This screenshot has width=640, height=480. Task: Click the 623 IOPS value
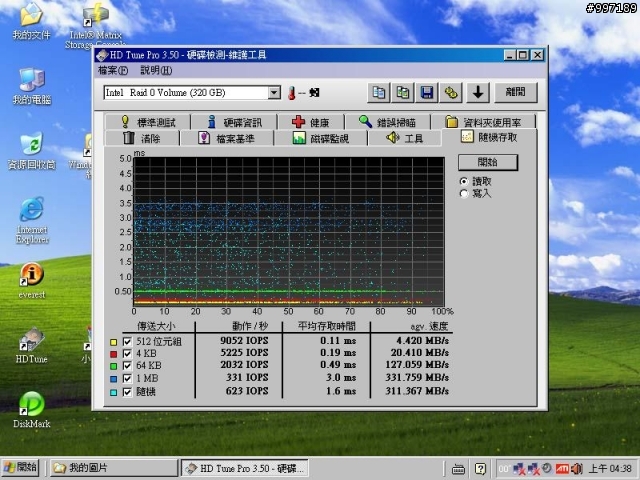tap(247, 391)
